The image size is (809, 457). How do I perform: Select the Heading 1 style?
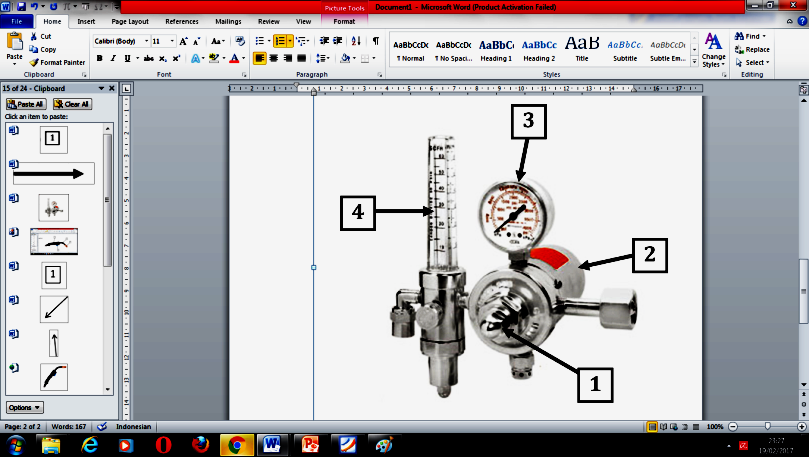[x=496, y=49]
